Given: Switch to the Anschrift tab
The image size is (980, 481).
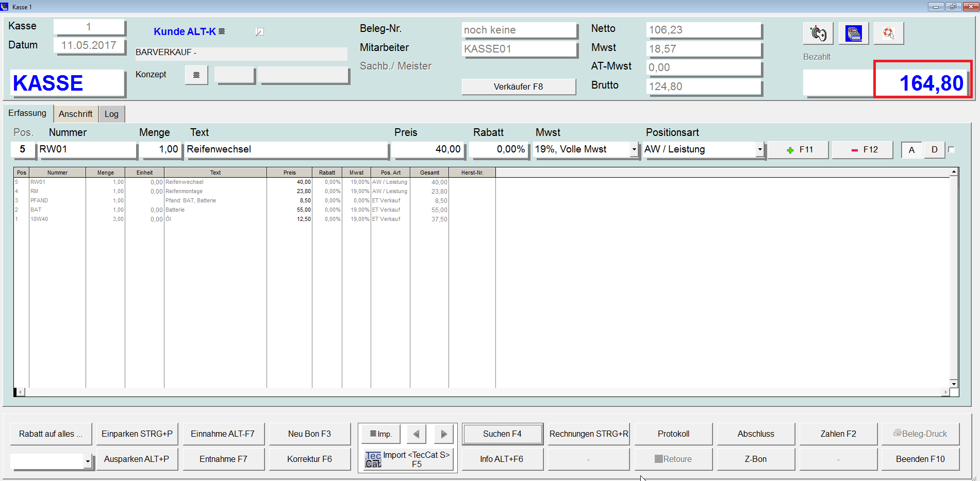Looking at the screenshot, I should point(76,114).
